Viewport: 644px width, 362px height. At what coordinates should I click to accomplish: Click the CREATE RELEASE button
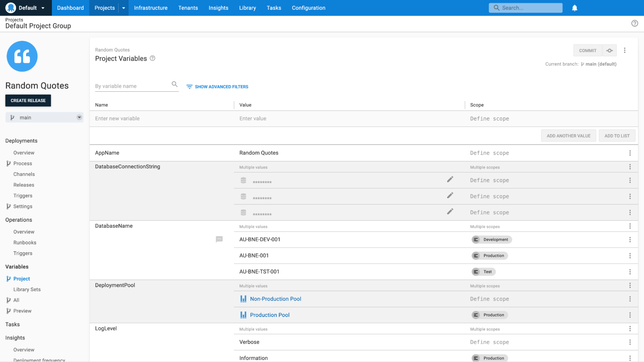coord(28,100)
